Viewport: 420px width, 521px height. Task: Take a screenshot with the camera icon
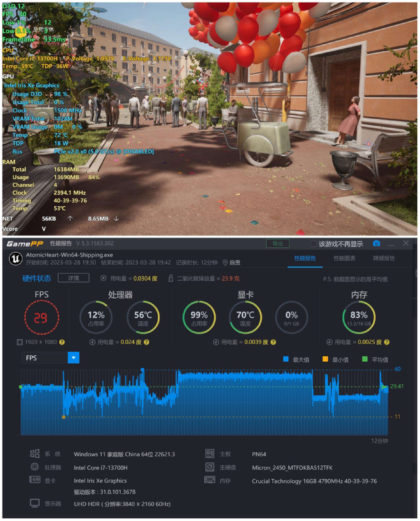point(376,244)
